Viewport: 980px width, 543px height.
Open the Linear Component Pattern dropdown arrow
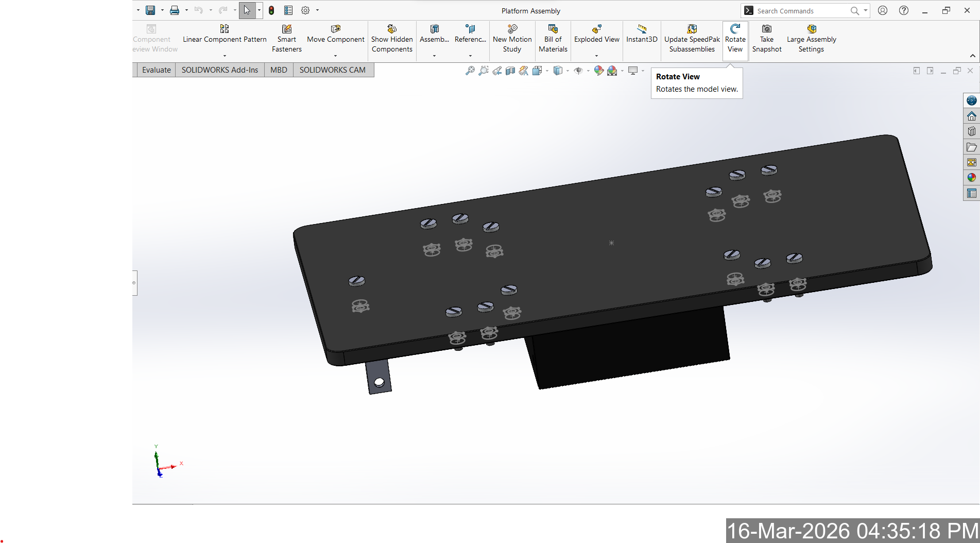tap(225, 56)
